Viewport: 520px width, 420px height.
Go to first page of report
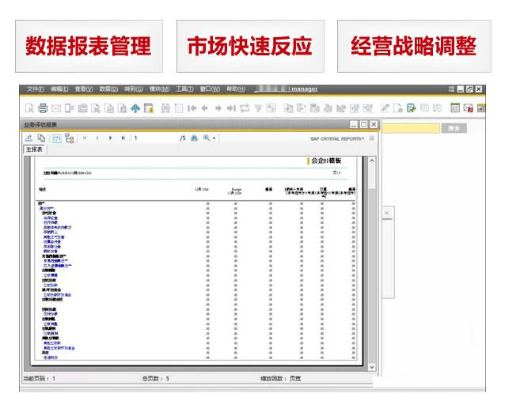(85, 138)
